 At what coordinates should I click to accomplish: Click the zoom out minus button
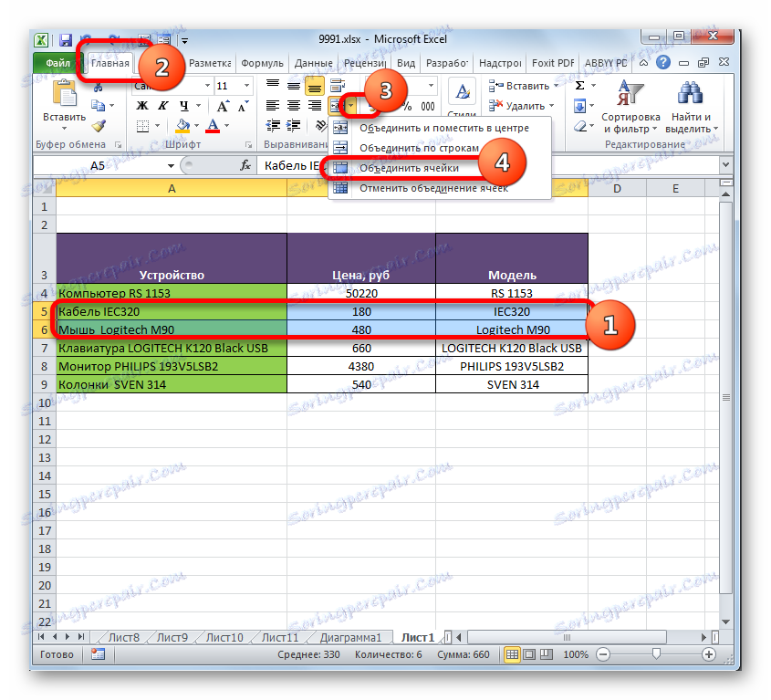pos(603,654)
